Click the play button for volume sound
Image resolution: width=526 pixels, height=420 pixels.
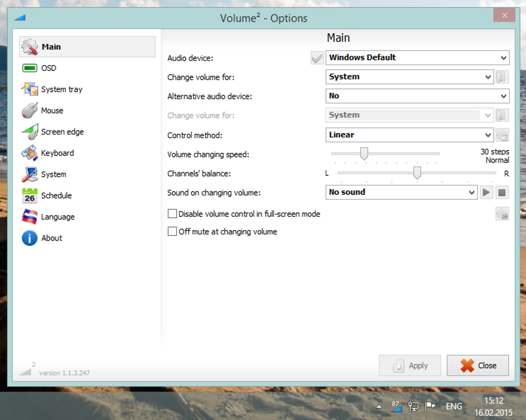486,192
